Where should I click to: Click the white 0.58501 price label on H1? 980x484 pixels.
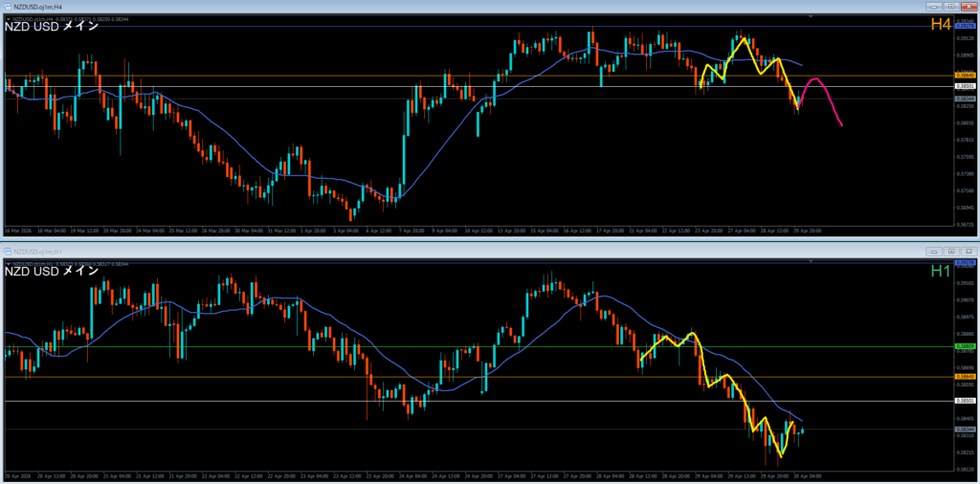tap(965, 401)
